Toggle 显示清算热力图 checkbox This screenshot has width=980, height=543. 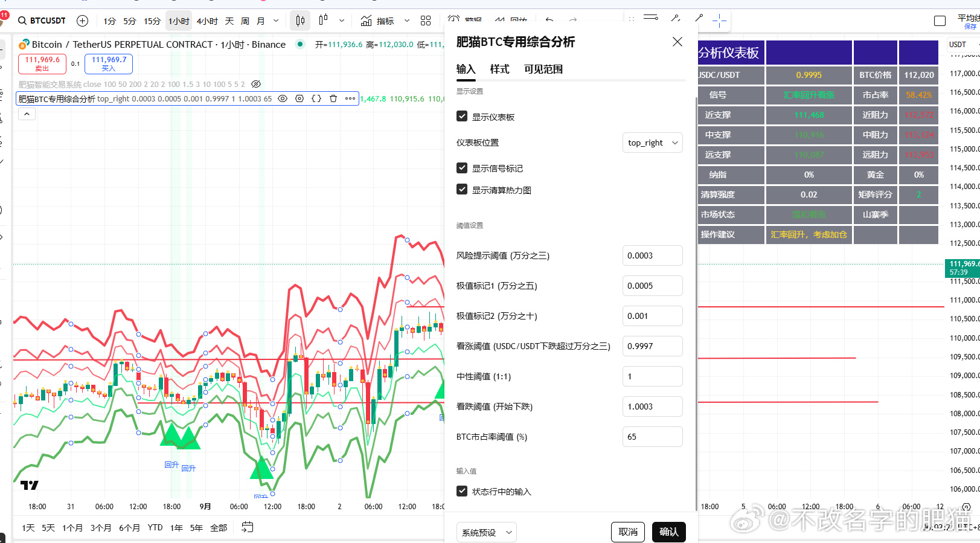462,189
